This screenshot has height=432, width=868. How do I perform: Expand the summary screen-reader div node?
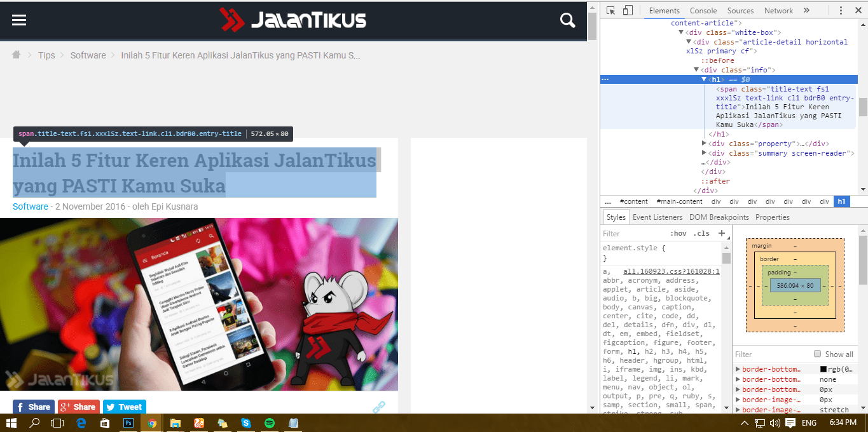click(704, 153)
